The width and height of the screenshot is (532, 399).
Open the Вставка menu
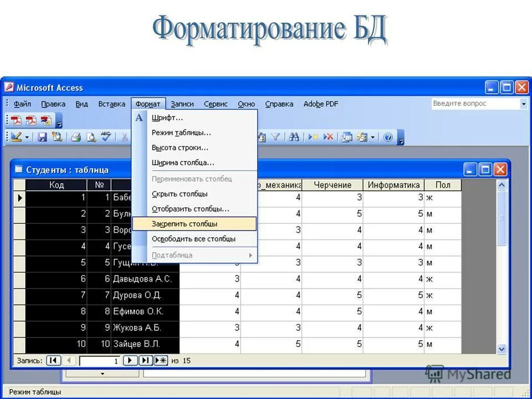point(111,104)
